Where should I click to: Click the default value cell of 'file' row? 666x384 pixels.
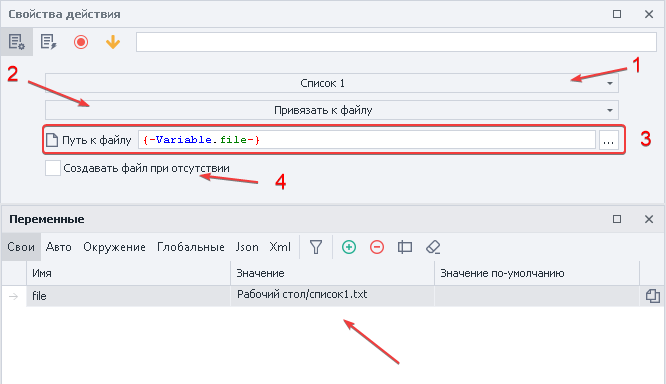click(537, 296)
